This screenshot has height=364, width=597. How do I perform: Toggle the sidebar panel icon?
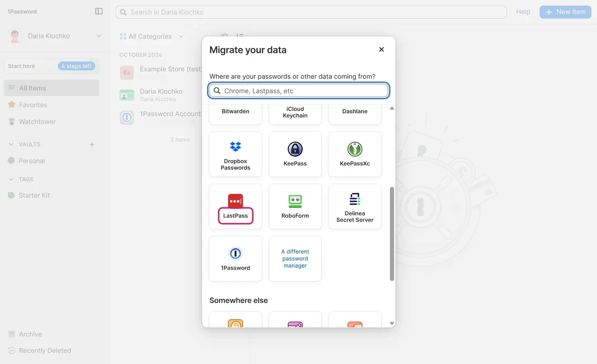[x=99, y=11]
